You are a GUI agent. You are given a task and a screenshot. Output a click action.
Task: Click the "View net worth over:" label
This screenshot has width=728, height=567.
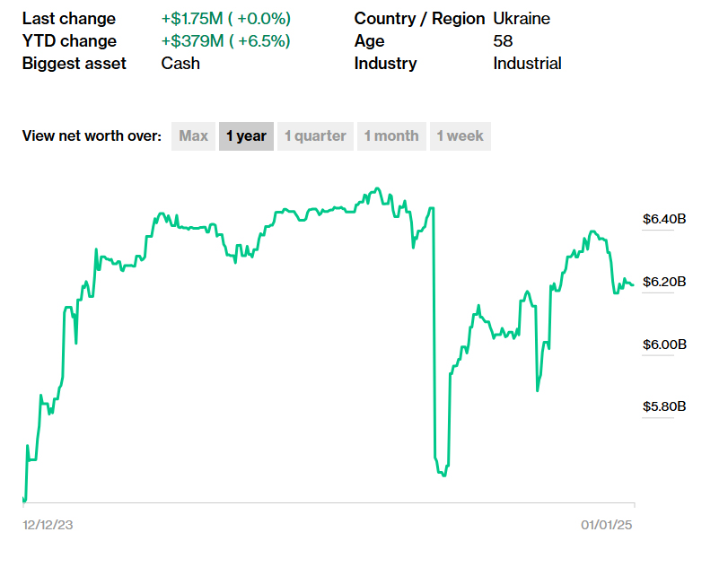coord(92,136)
